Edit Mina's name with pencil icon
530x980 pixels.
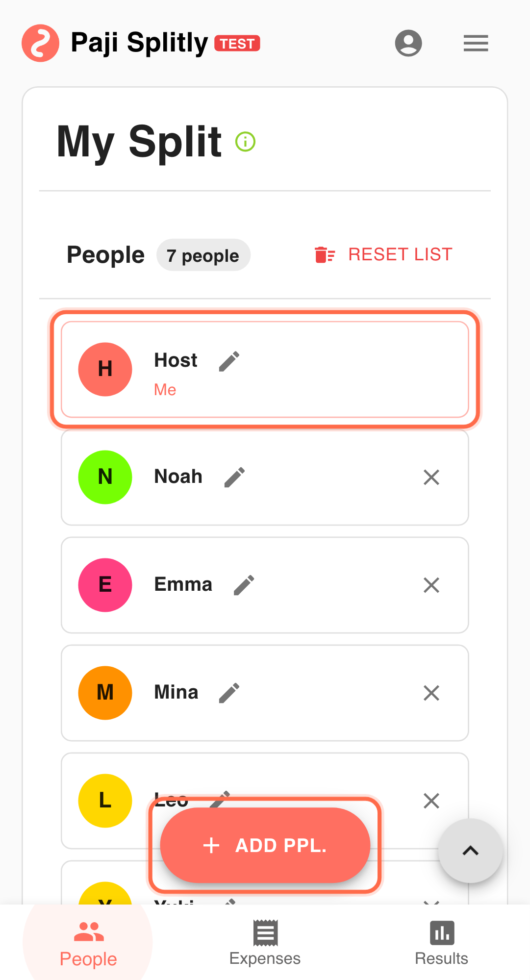tap(229, 693)
